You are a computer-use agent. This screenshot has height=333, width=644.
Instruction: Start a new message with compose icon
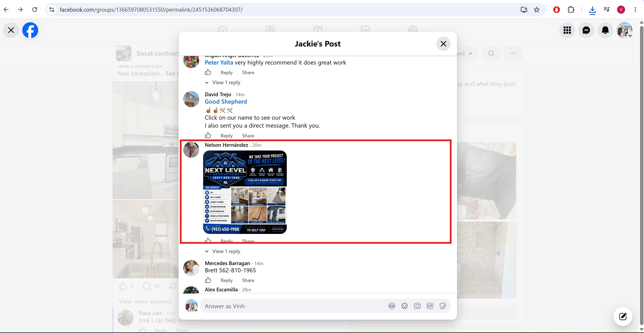623,316
